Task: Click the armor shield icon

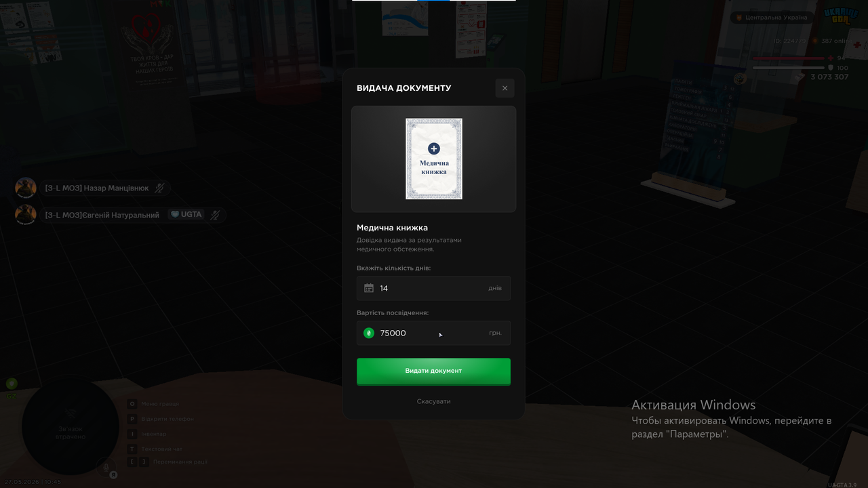Action: (831, 68)
